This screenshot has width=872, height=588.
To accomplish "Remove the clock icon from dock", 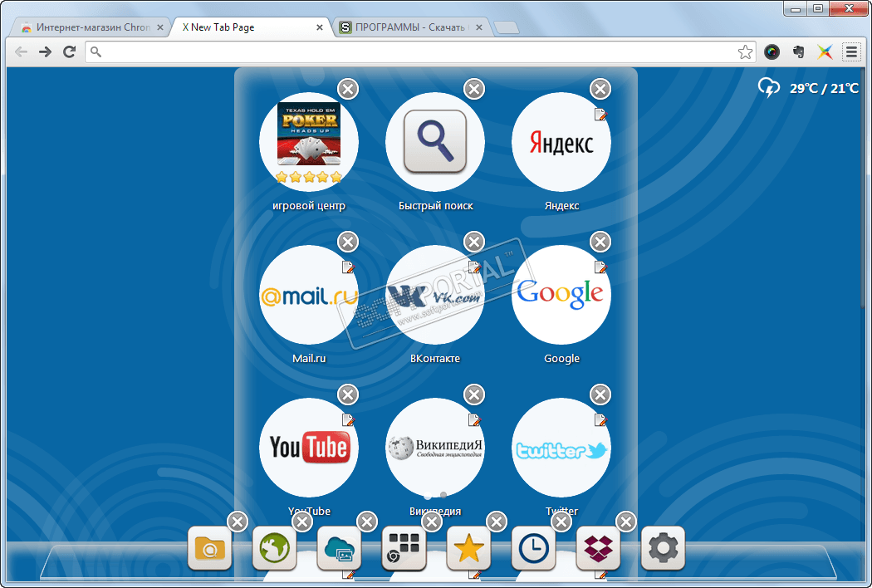I will pos(561,522).
